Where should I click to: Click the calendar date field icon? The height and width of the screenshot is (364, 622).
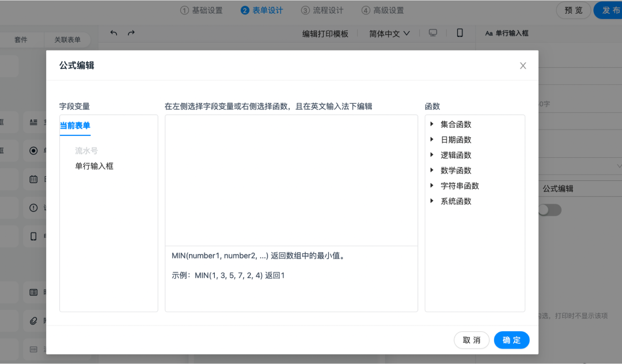coord(33,179)
